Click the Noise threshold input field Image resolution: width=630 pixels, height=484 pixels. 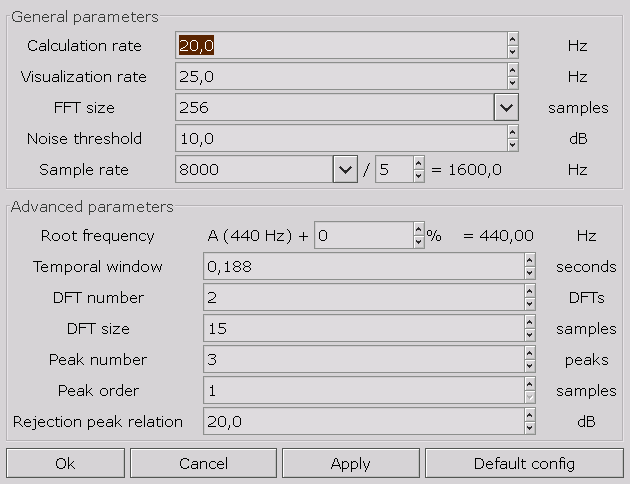342,138
